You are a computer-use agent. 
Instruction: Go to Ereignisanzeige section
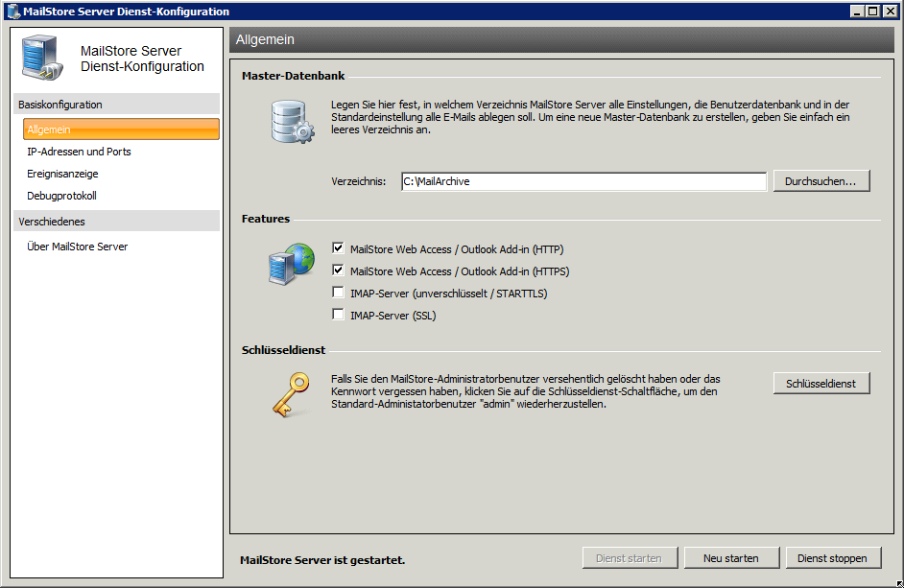point(62,174)
